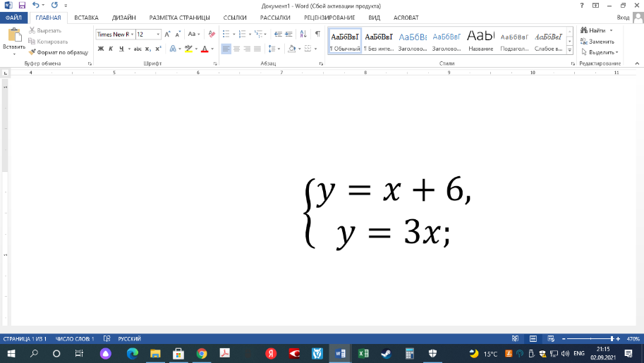Decrease font size with the A down icon
The width and height of the screenshot is (644, 363).
point(178,34)
